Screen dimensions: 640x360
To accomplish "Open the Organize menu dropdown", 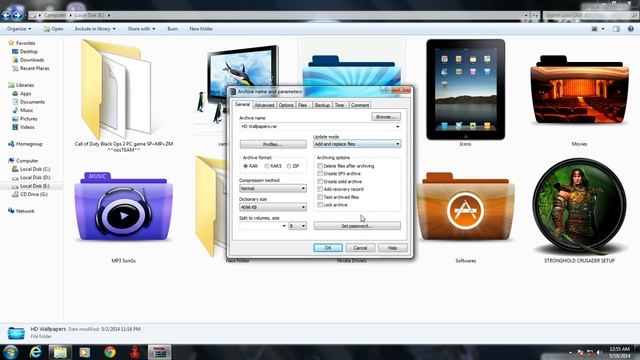I will pyautogui.click(x=19, y=29).
